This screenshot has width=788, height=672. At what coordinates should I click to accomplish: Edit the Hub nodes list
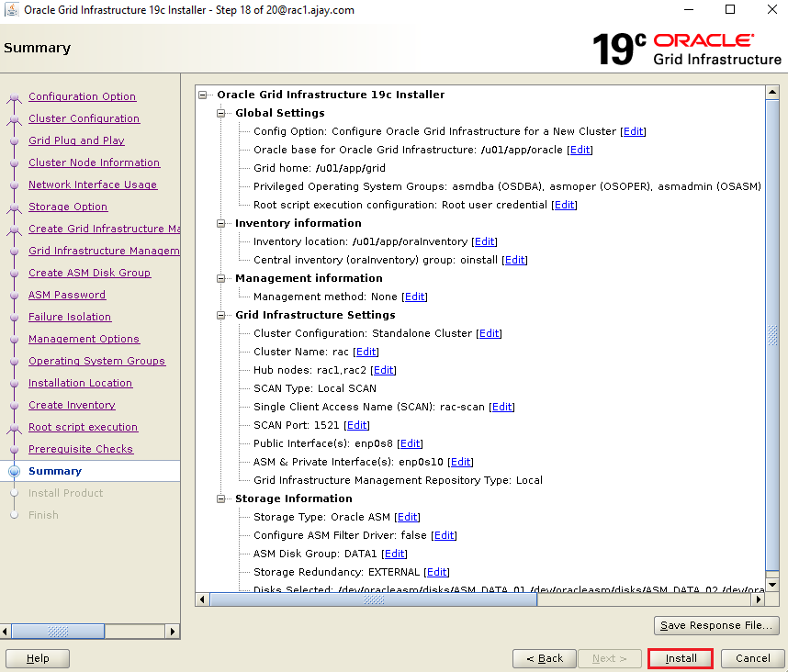384,370
